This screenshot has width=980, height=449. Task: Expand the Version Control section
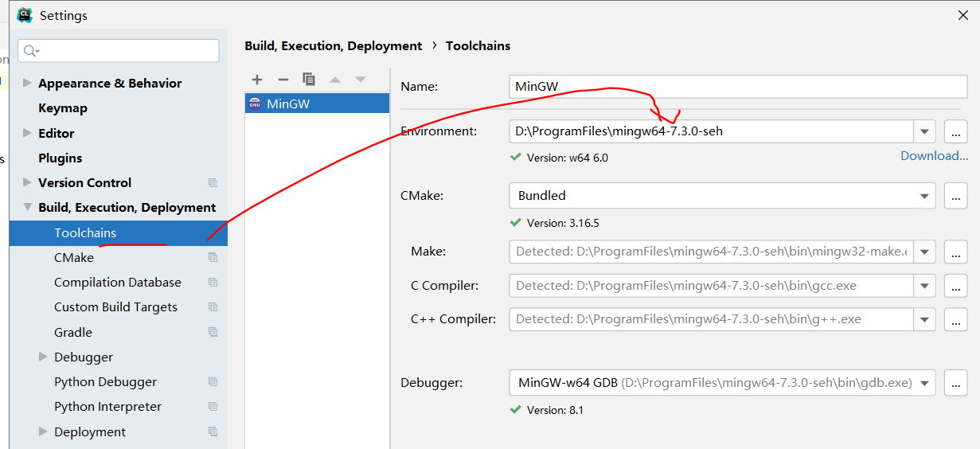pos(27,182)
